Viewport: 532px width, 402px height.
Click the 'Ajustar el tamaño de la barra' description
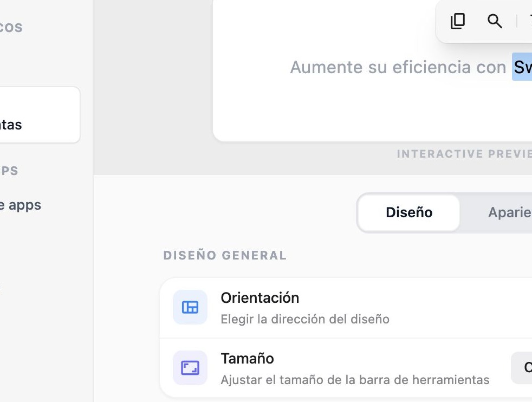click(355, 380)
